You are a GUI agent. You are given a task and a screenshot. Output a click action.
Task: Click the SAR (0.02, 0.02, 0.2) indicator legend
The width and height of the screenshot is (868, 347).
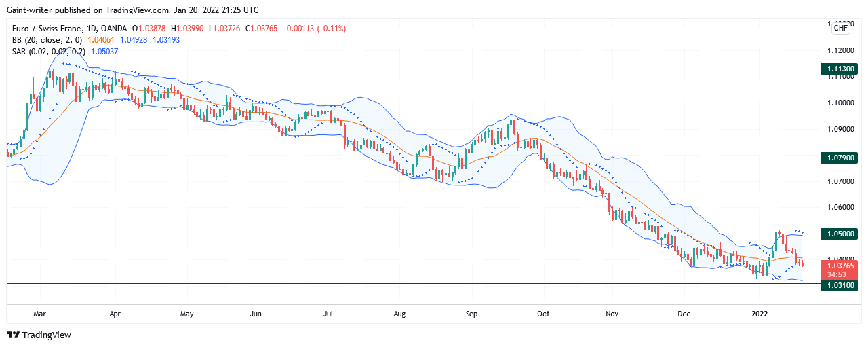tap(49, 51)
